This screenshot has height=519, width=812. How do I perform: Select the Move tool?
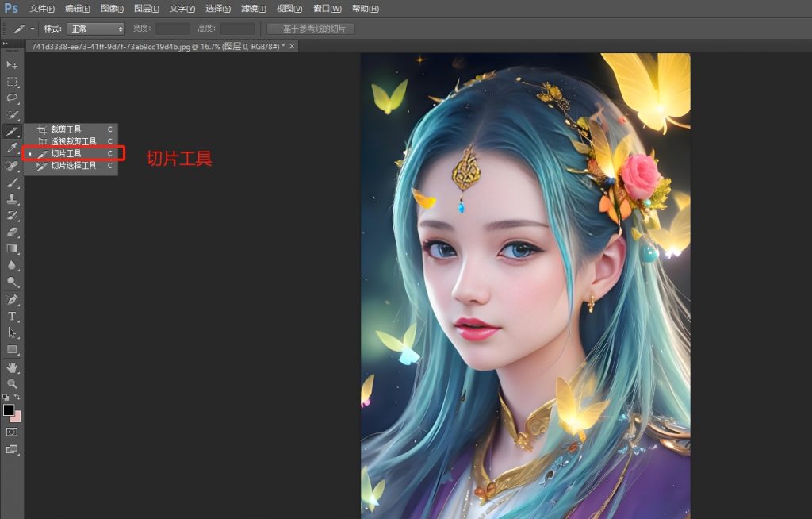(x=12, y=65)
